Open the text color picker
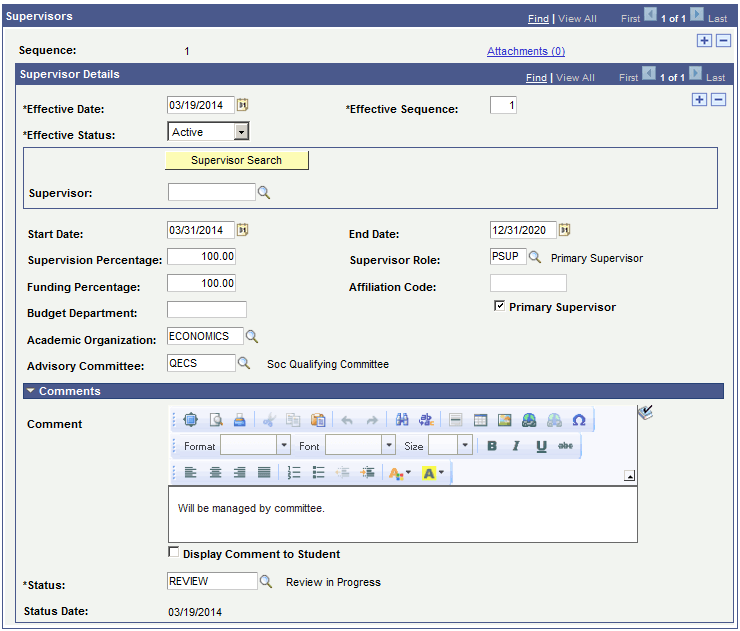 pyautogui.click(x=400, y=472)
